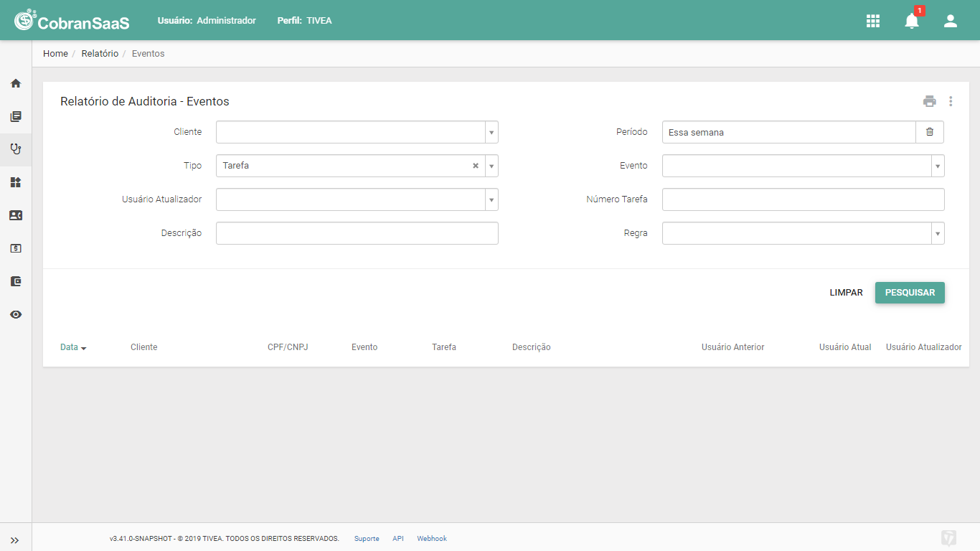
Task: Open the library sidebar icon
Action: click(x=16, y=116)
